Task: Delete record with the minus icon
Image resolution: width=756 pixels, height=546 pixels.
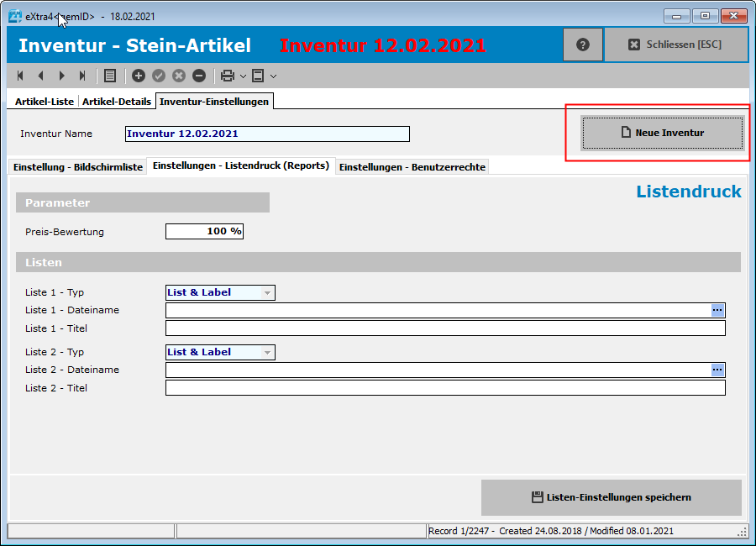Action: 199,76
